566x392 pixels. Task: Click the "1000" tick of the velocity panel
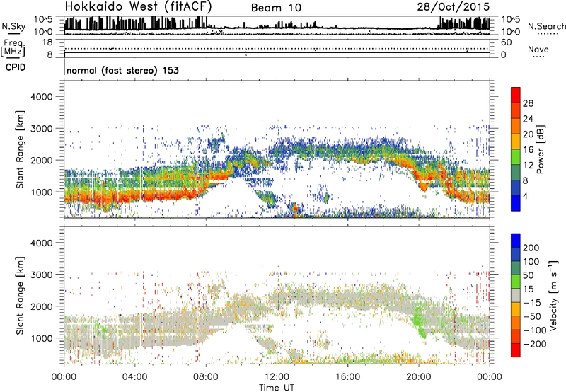(x=41, y=338)
